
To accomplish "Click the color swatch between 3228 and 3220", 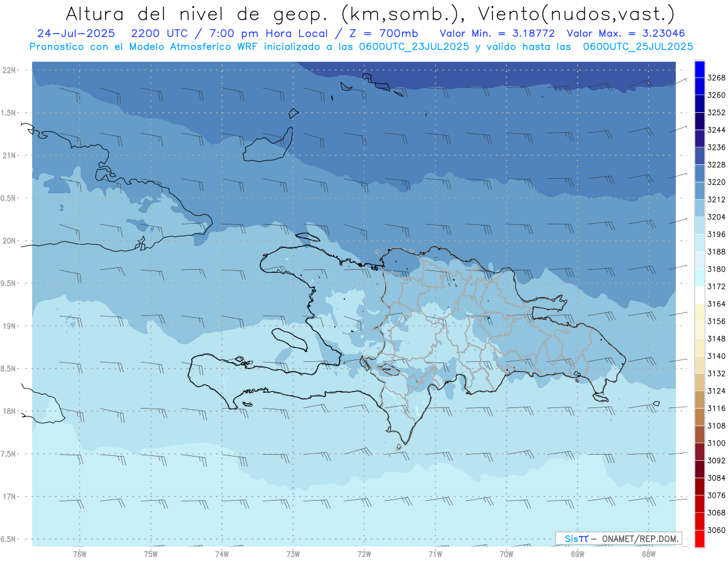I will tap(699, 173).
